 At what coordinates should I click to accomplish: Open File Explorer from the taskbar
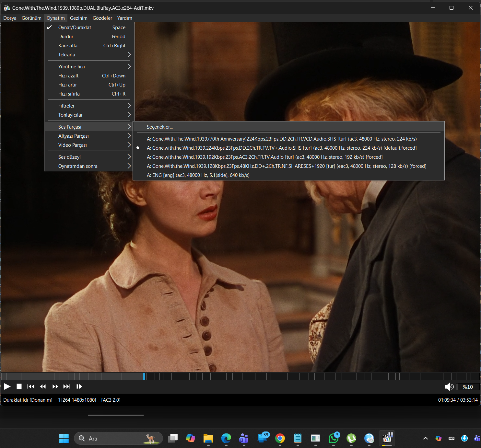pyautogui.click(x=208, y=438)
